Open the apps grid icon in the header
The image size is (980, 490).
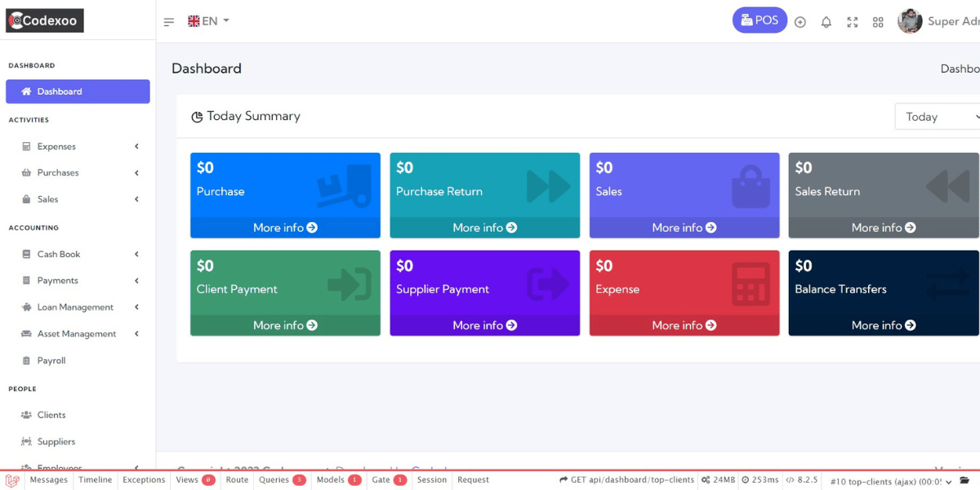click(x=878, y=22)
